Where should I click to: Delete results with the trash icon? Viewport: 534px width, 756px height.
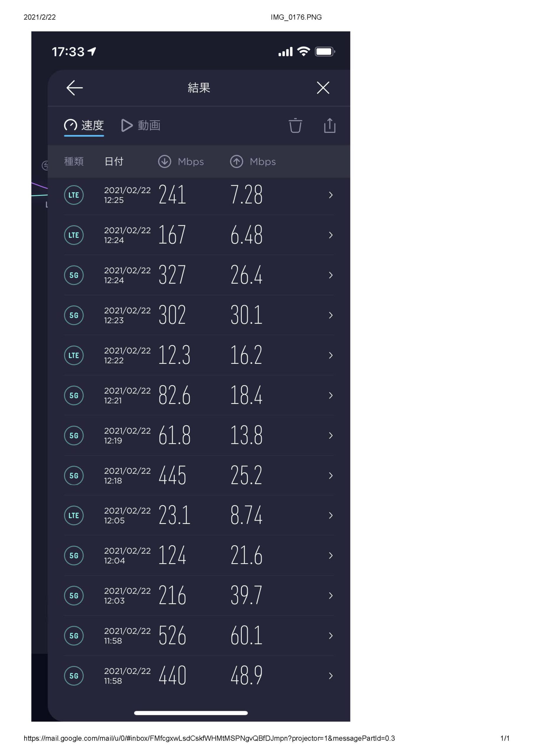295,126
